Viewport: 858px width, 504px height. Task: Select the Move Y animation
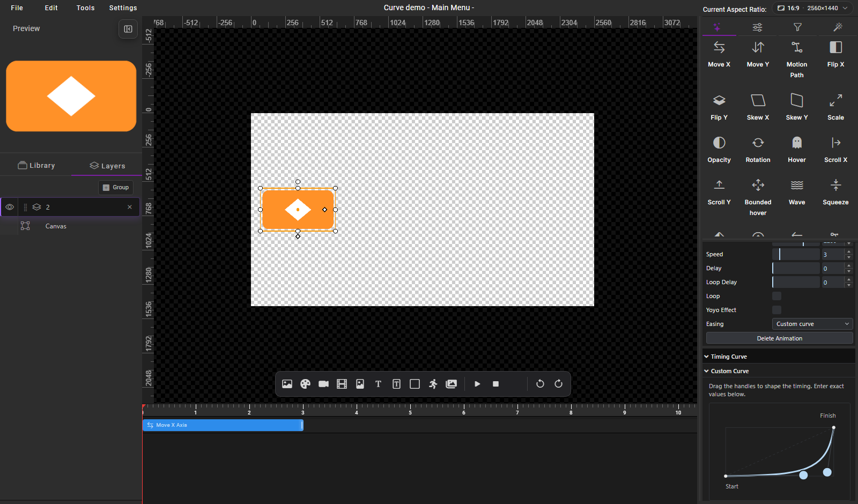(x=758, y=54)
